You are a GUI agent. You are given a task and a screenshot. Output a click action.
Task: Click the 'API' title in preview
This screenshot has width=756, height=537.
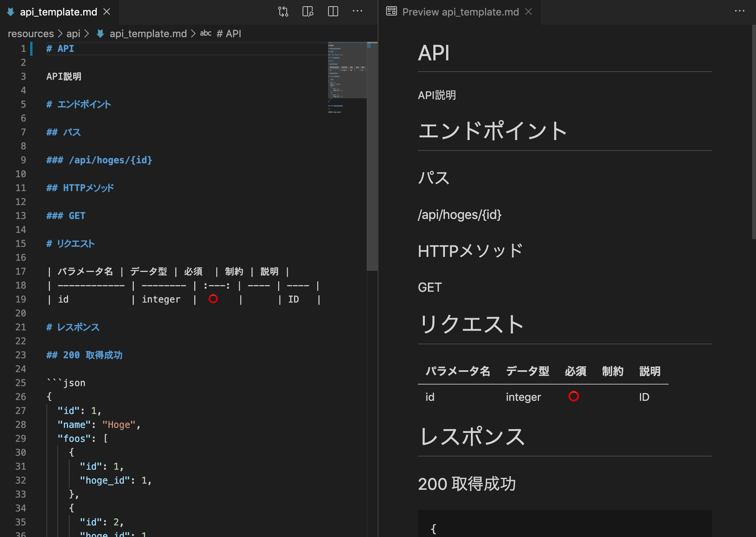pyautogui.click(x=434, y=53)
